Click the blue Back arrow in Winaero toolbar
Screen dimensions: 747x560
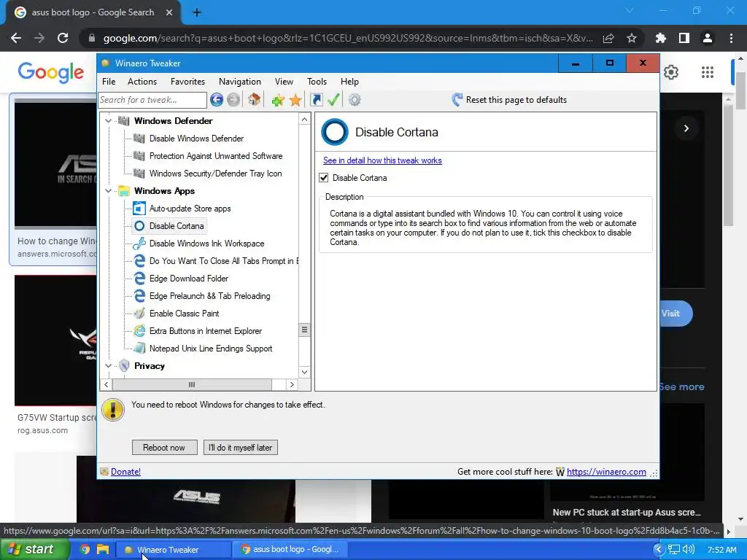(216, 99)
